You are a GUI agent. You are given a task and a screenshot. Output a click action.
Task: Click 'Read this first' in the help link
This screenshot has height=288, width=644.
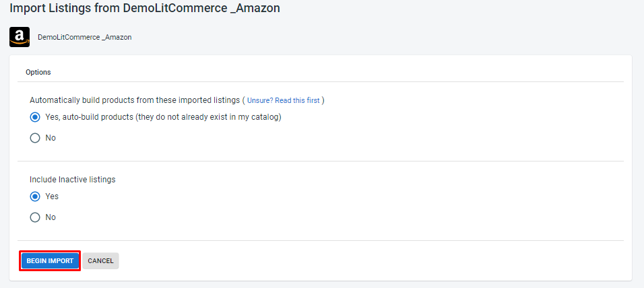297,100
